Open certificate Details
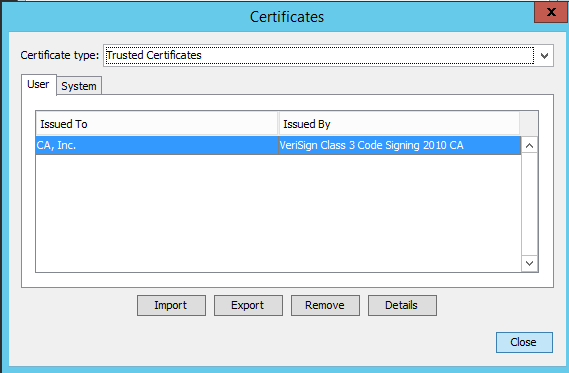The width and height of the screenshot is (569, 373). click(402, 306)
